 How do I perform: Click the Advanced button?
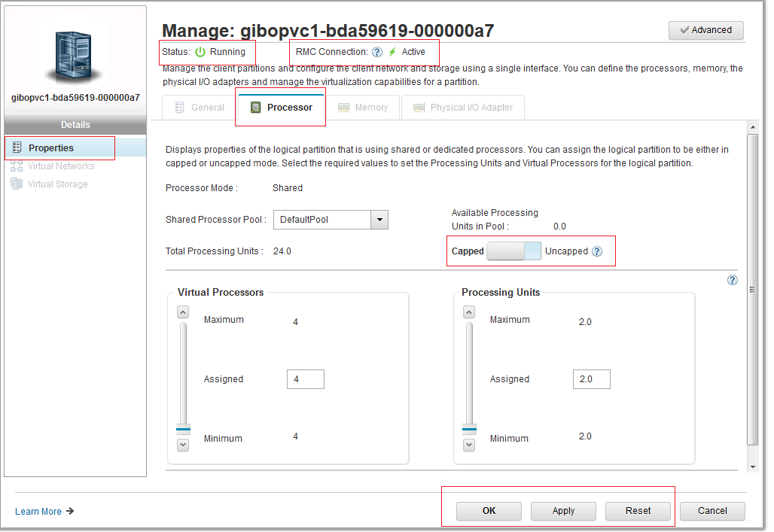coord(706,30)
